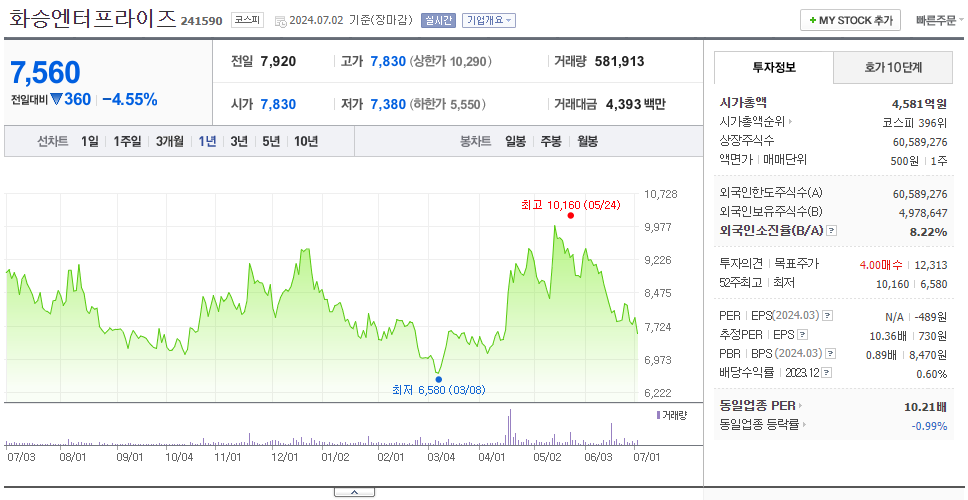The image size is (968, 500).
Task: Click 거래대금 value 4,393 백만
Action: coord(635,104)
